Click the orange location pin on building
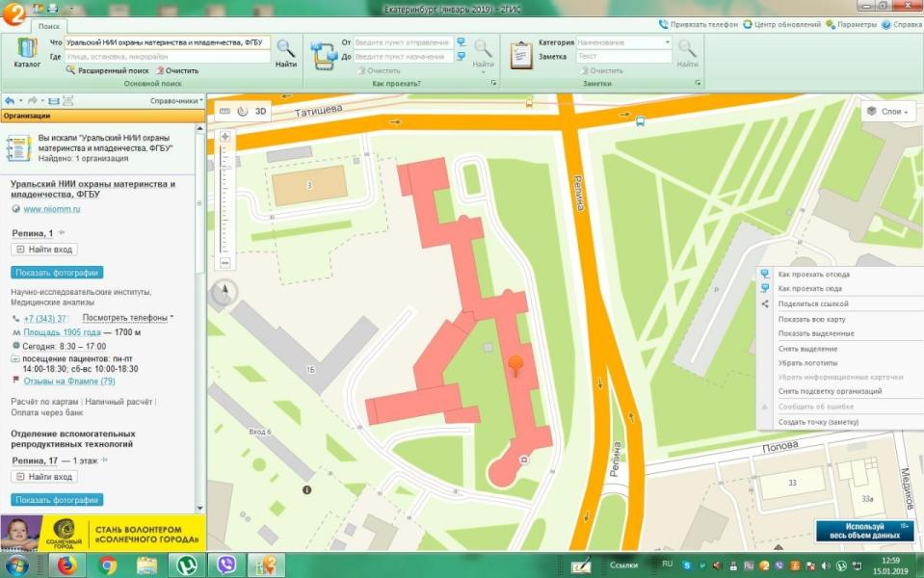The width and height of the screenshot is (924, 578). point(517,365)
